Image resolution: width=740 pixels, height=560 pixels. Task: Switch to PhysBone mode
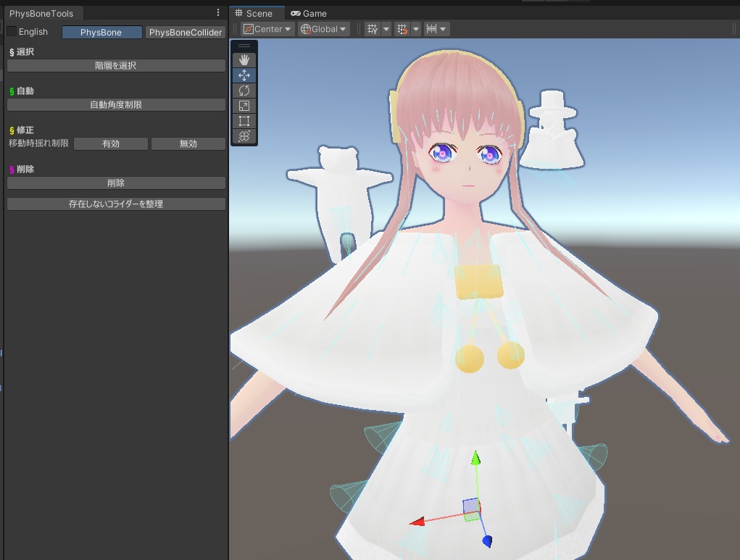click(101, 32)
